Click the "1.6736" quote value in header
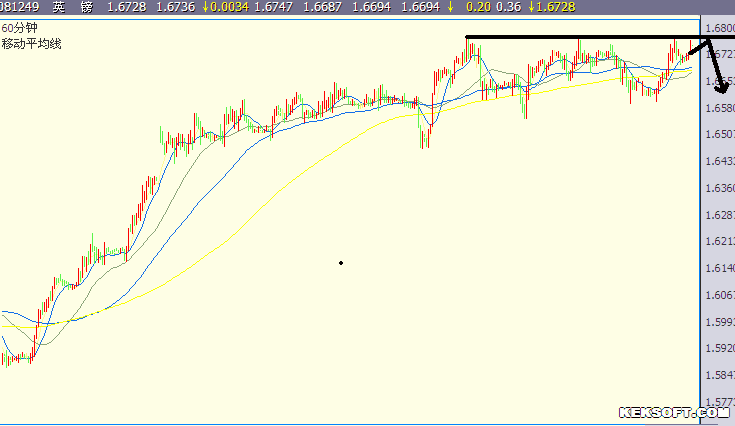The height and width of the screenshot is (426, 735). point(175,7)
